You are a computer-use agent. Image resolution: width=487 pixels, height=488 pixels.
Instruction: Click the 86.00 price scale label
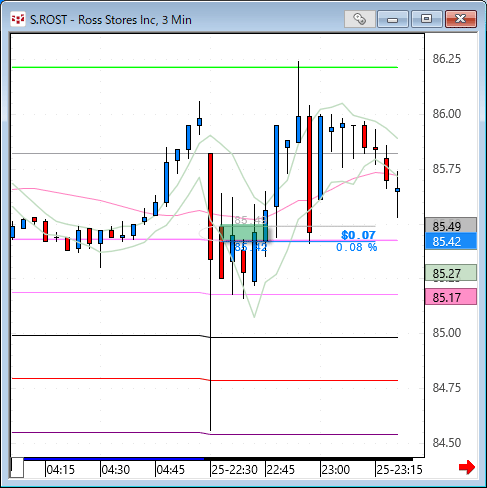tap(447, 114)
